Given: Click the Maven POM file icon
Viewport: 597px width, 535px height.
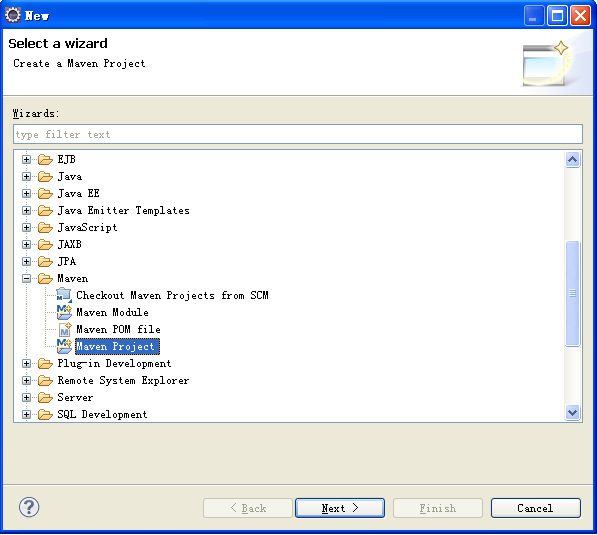Looking at the screenshot, I should pyautogui.click(x=65, y=329).
